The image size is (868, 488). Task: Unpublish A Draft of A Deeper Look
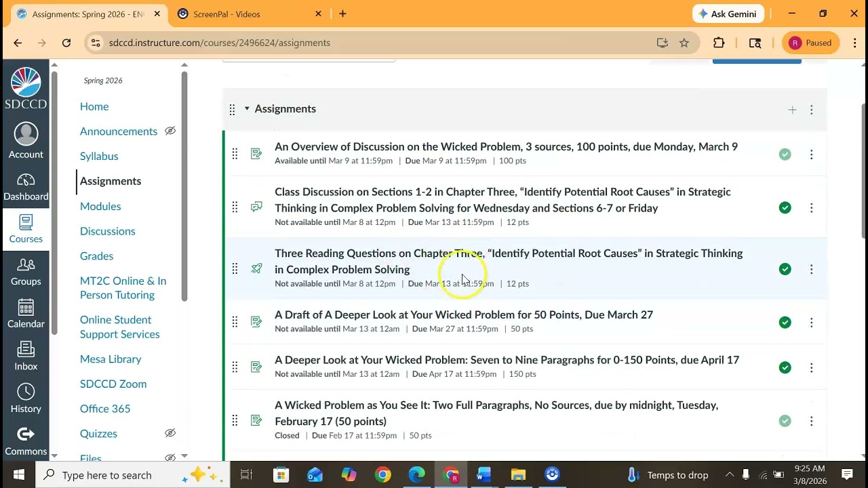pos(785,323)
